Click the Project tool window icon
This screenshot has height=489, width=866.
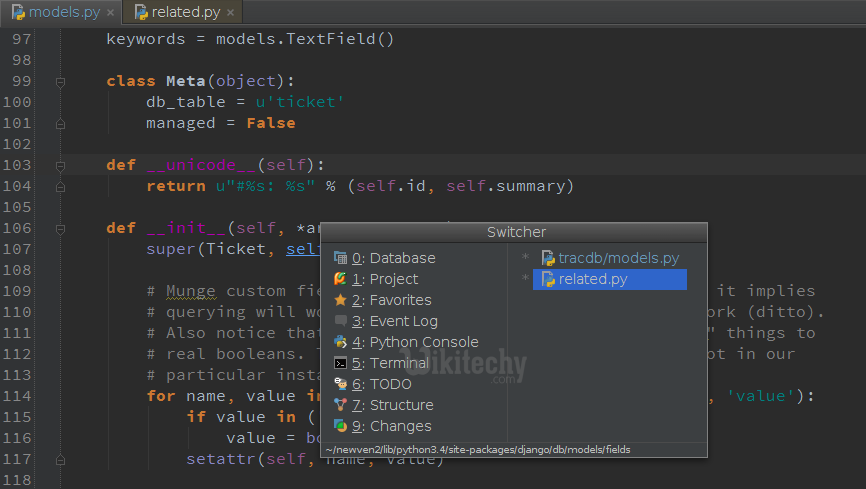pos(341,279)
